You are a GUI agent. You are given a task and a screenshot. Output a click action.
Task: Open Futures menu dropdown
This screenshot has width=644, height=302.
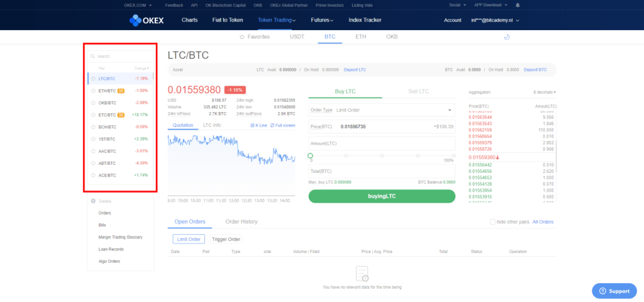(322, 20)
